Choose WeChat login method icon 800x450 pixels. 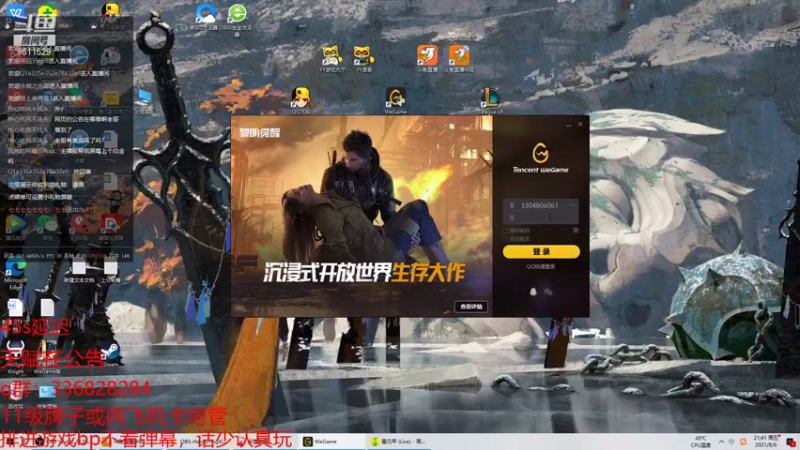coord(548,291)
